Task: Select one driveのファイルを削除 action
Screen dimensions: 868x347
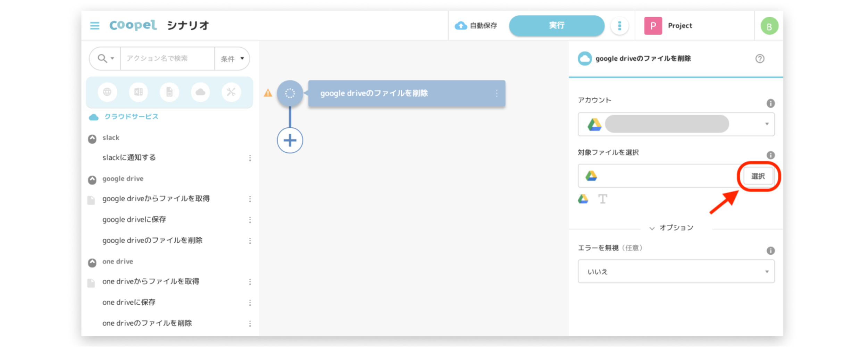Action: pyautogui.click(x=147, y=323)
